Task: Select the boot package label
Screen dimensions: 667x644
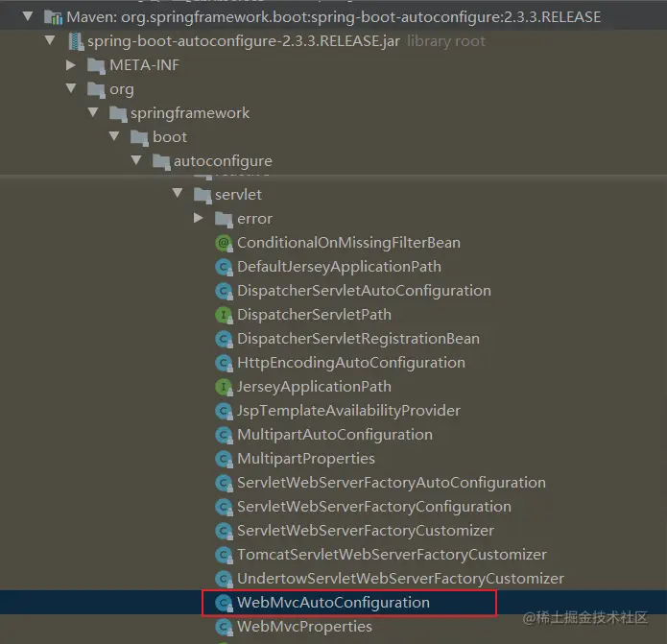Action: pos(170,137)
